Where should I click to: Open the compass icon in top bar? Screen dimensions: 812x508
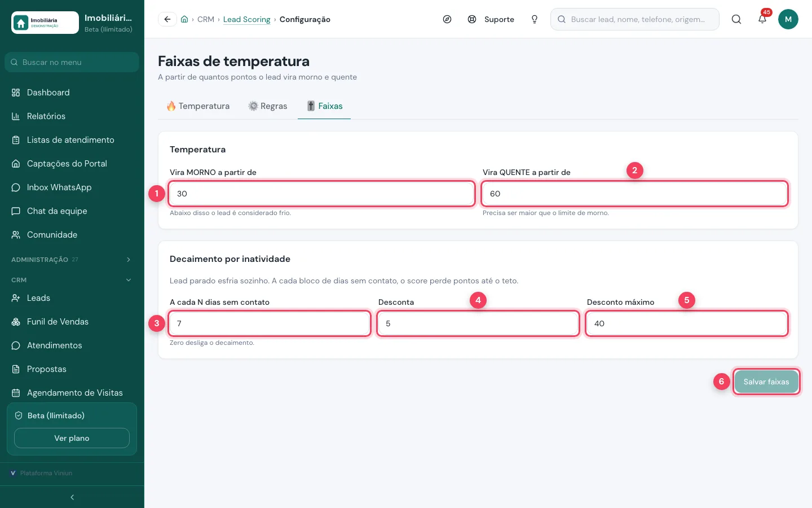click(447, 19)
